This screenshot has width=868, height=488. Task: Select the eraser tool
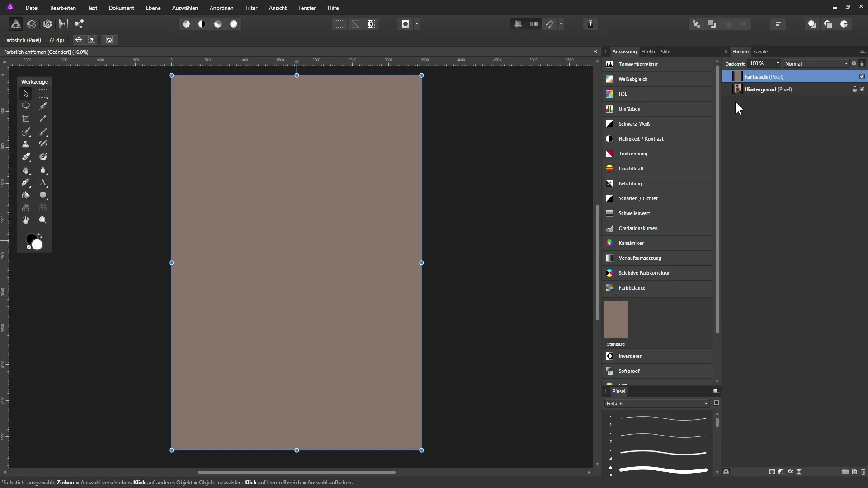pyautogui.click(x=26, y=157)
